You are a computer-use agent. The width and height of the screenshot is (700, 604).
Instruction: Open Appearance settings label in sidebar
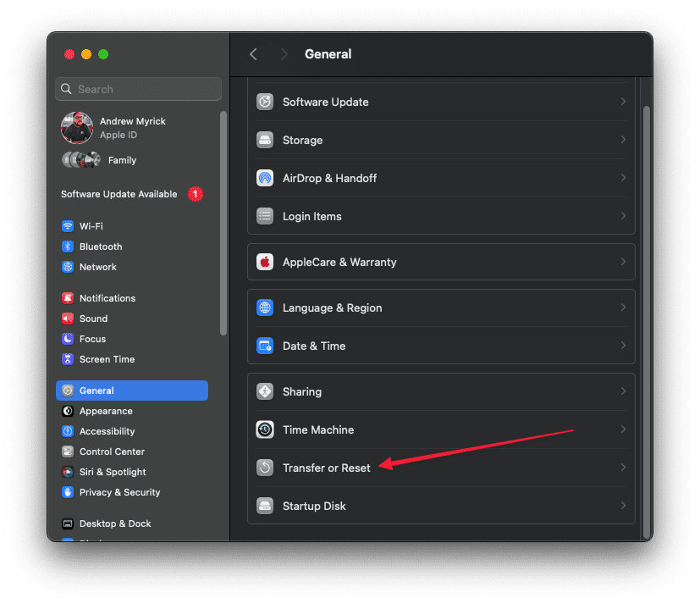click(106, 411)
